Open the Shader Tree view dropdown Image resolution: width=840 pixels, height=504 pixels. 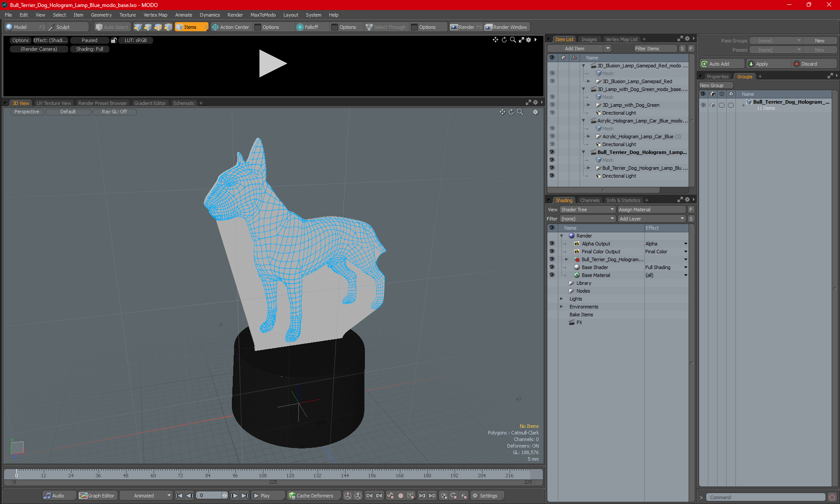coord(588,210)
